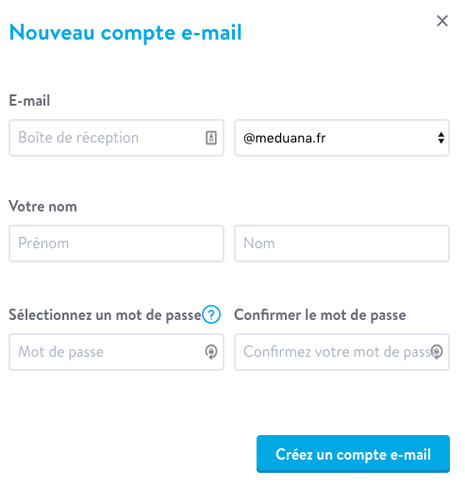This screenshot has height=487, width=465.
Task: Open the password help question mark icon
Action: coord(211,314)
